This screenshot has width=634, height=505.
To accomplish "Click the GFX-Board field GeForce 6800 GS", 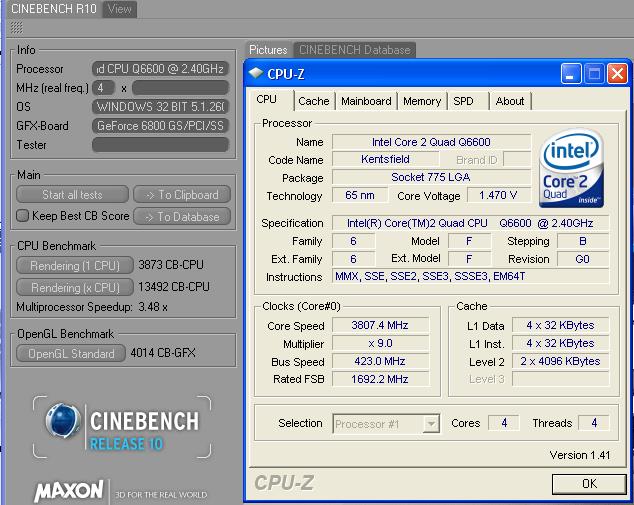I will click(x=161, y=126).
